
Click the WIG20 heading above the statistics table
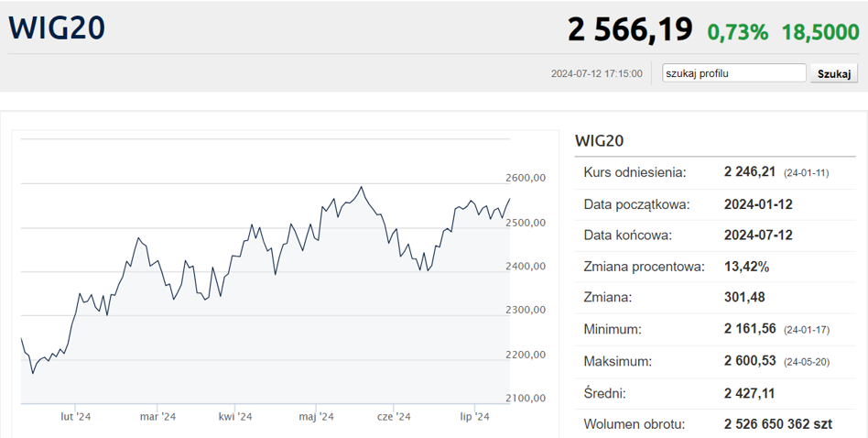599,141
